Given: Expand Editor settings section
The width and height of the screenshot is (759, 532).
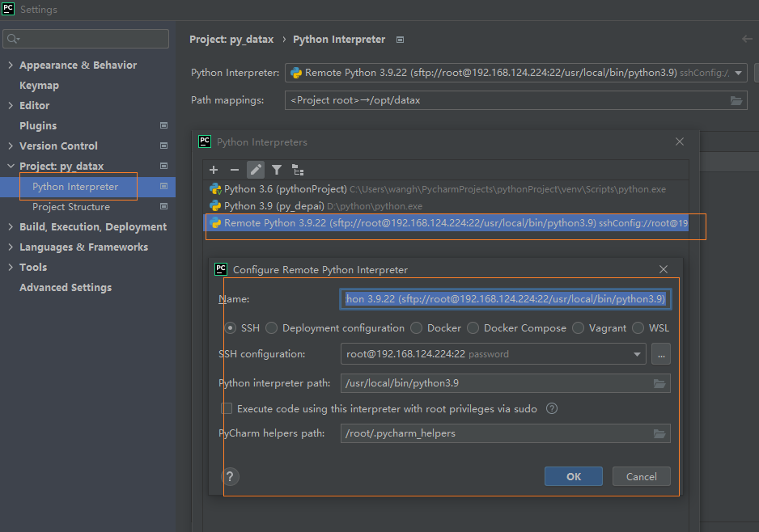Looking at the screenshot, I should [11, 105].
